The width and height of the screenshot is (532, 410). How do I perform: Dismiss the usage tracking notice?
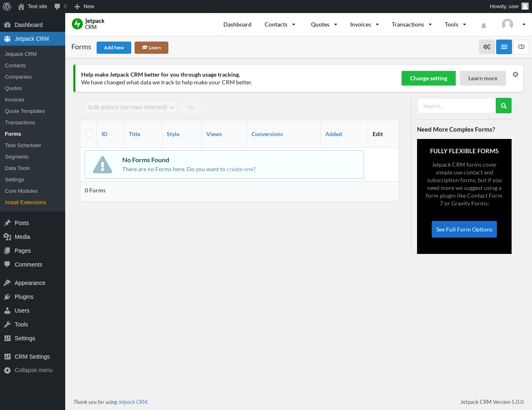click(x=515, y=74)
